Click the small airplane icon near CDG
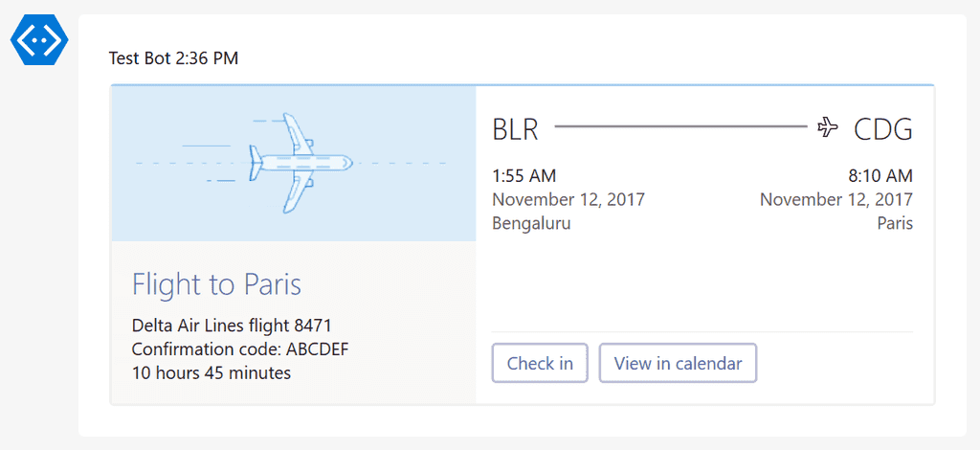 828,127
